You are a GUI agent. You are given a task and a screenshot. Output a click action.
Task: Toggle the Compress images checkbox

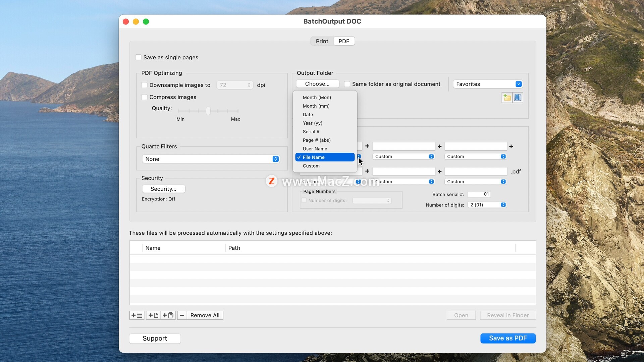pyautogui.click(x=144, y=97)
